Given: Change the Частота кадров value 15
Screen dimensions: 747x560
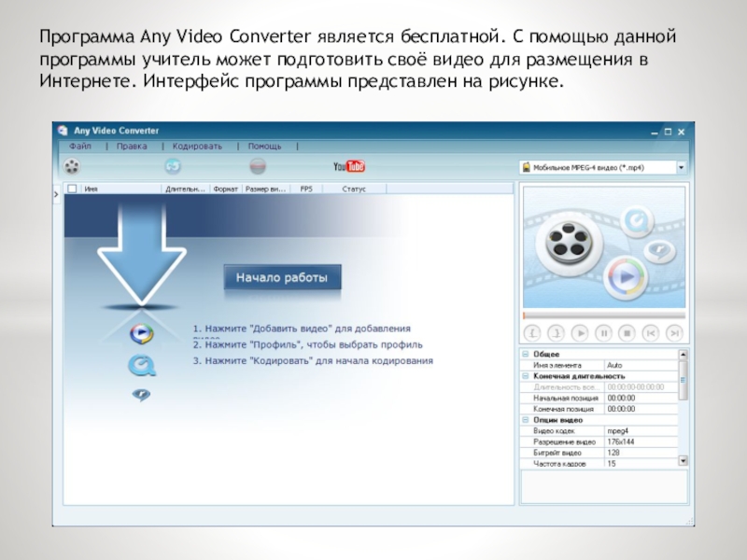Looking at the screenshot, I should 641,463.
